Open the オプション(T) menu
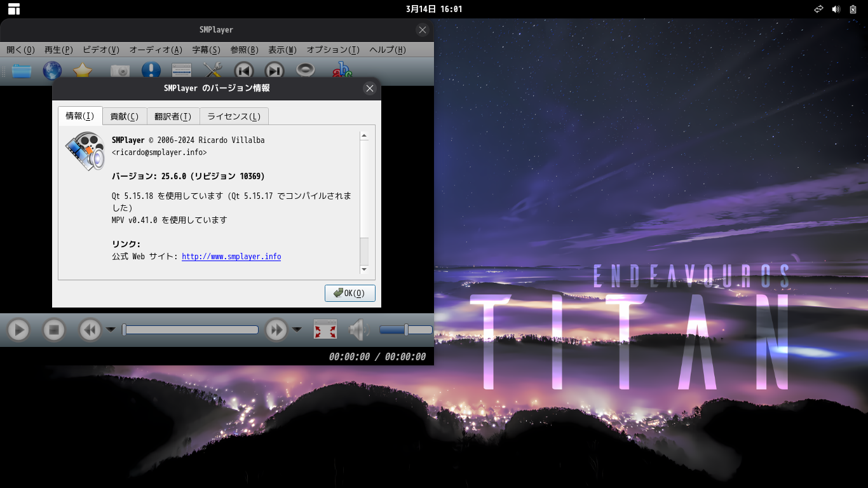 click(333, 50)
